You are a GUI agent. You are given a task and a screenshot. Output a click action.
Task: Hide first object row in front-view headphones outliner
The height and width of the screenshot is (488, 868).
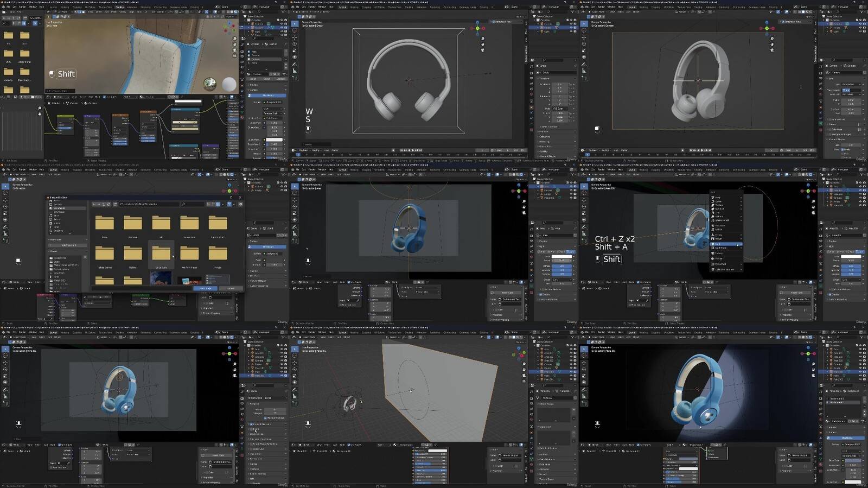click(571, 23)
